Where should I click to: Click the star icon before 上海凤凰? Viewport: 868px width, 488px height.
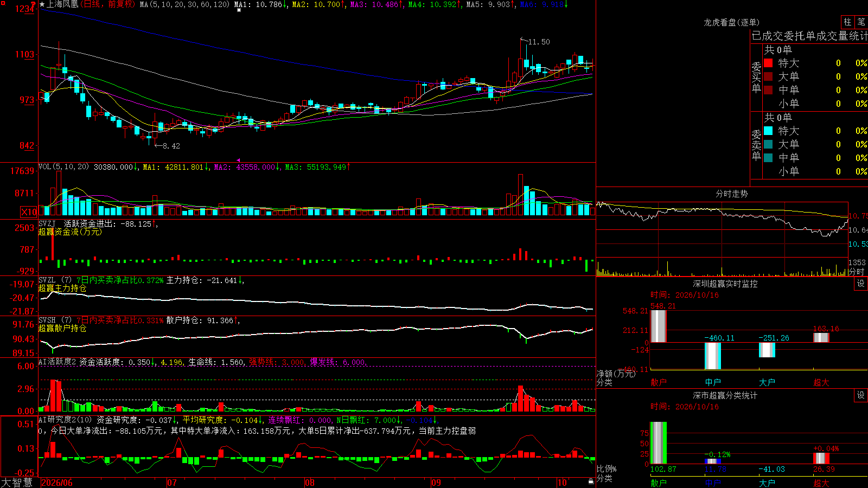coord(42,4)
